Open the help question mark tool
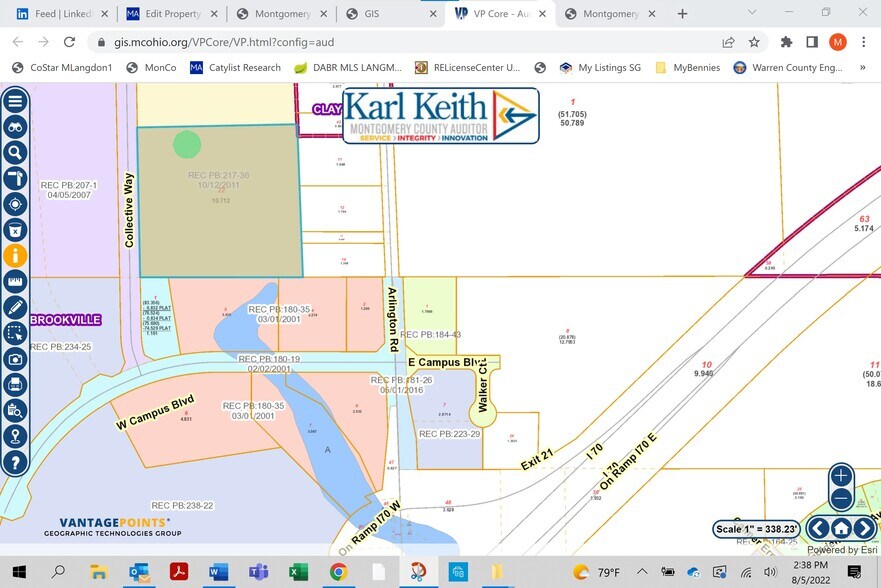The width and height of the screenshot is (881, 588). coord(15,462)
